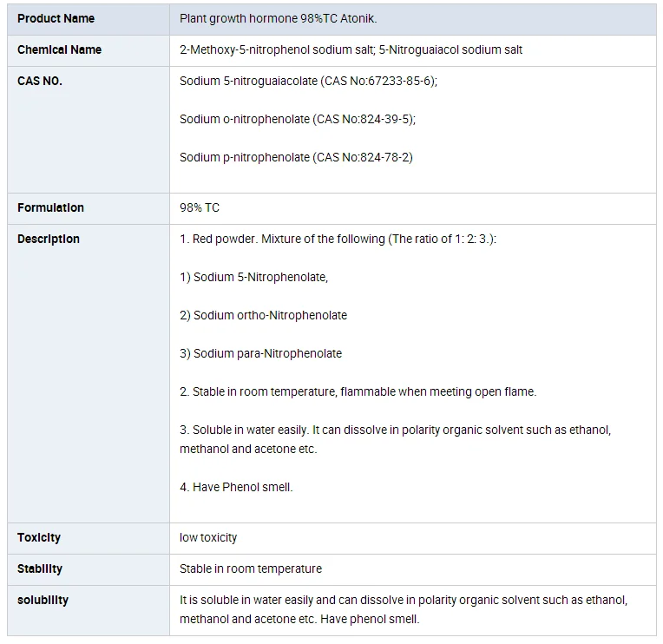Select the solubility row label
Image resolution: width=663 pixels, height=644 pixels.
coord(43,600)
